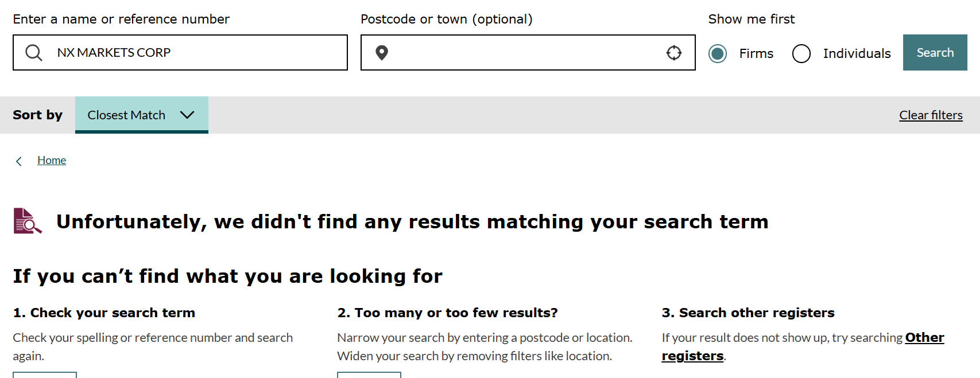Click the back chevron beside Home

(x=19, y=161)
